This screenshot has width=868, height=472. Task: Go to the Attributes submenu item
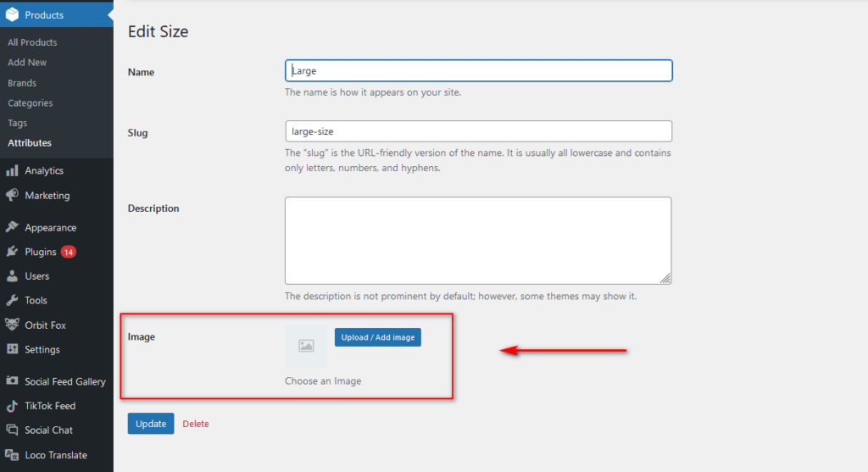click(x=30, y=142)
